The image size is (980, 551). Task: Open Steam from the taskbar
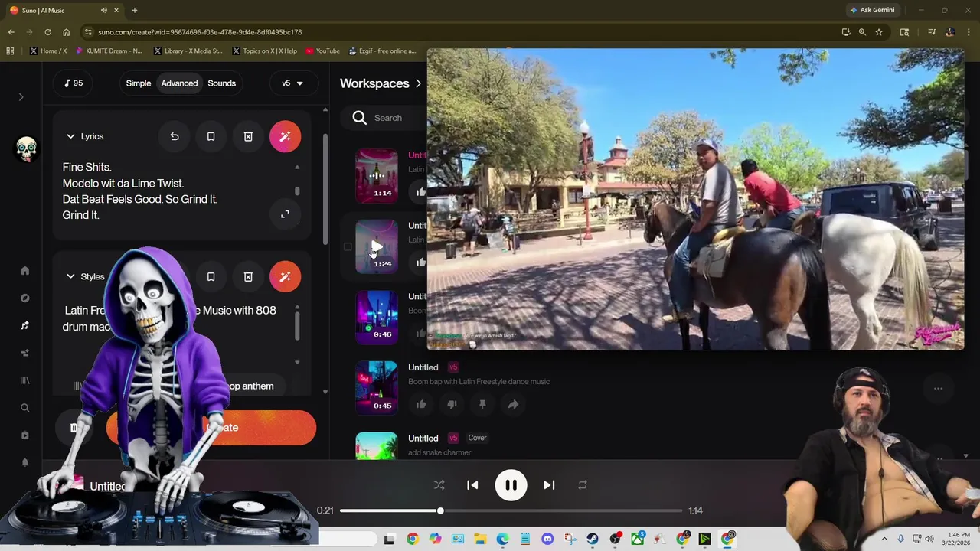coord(593,539)
